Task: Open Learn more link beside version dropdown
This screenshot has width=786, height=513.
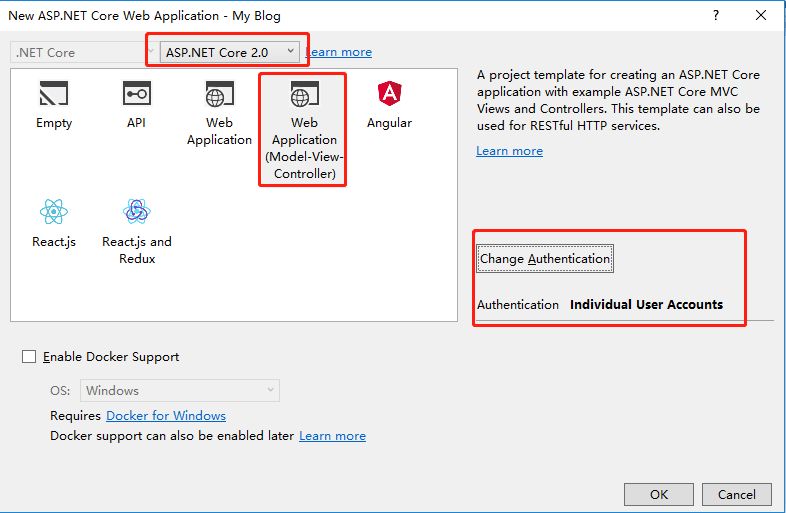Action: [339, 52]
